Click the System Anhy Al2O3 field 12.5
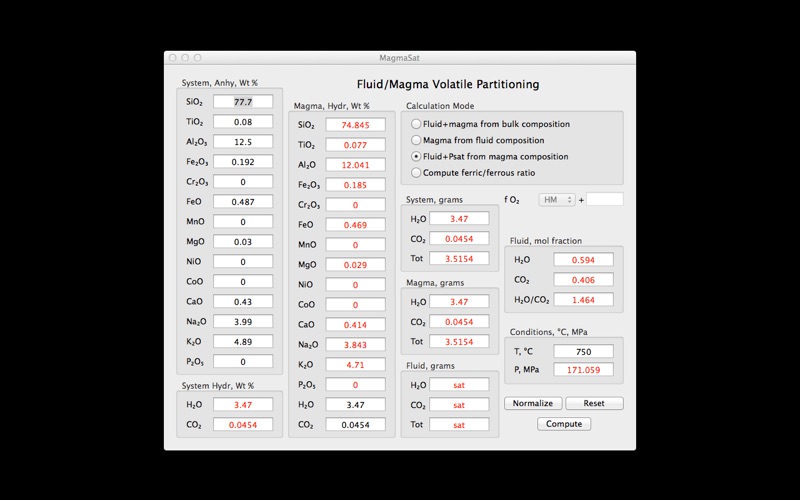The width and height of the screenshot is (800, 500). (x=243, y=142)
